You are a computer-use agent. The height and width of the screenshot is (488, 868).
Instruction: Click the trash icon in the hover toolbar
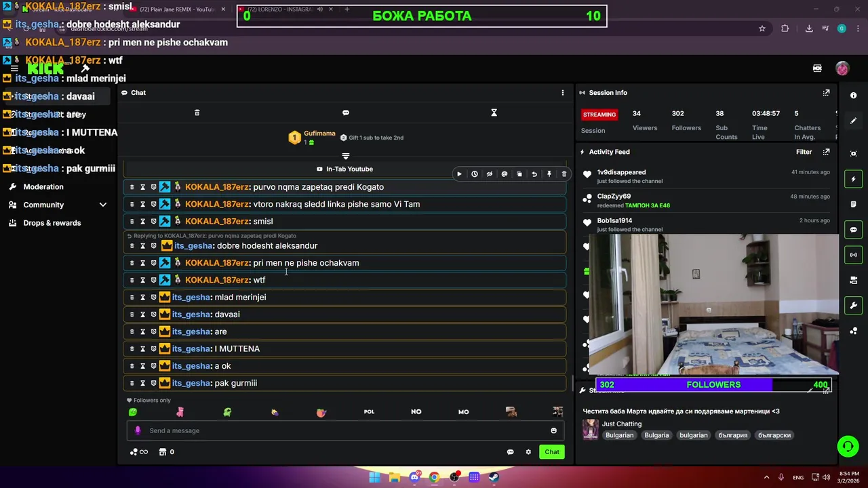point(564,174)
